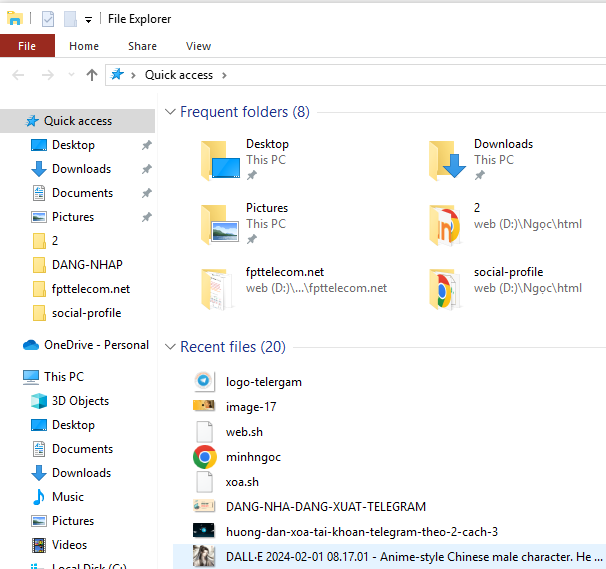
Task: Click the New folder icon in title bar
Action: click(70, 19)
